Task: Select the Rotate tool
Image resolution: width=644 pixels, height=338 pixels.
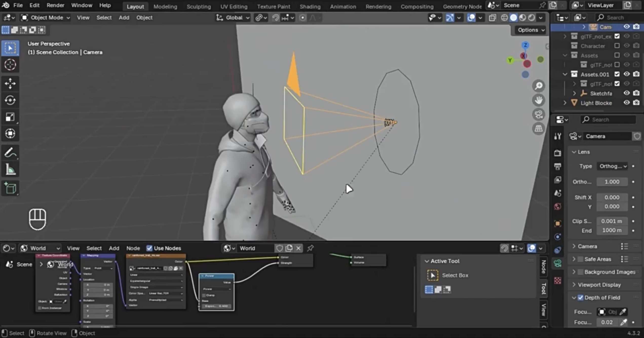Action: coord(10,100)
